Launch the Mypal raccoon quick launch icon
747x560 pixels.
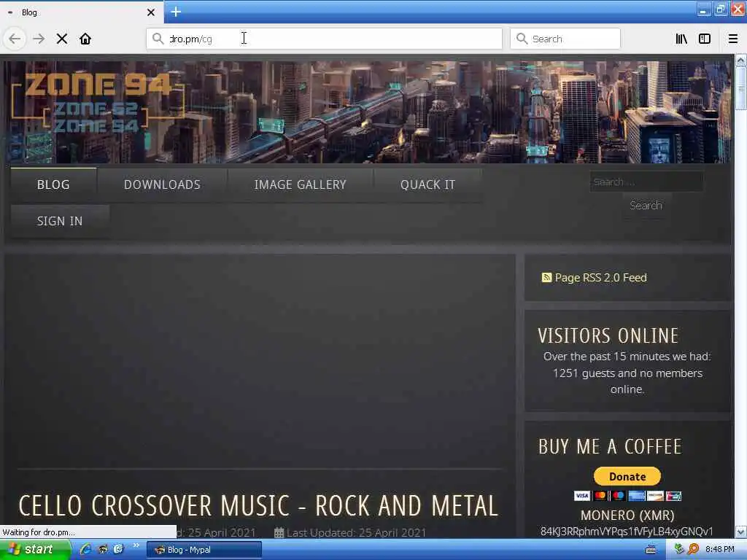[x=102, y=550]
